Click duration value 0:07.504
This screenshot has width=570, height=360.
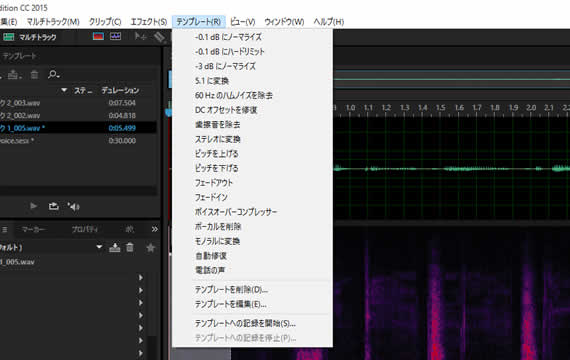pos(122,103)
